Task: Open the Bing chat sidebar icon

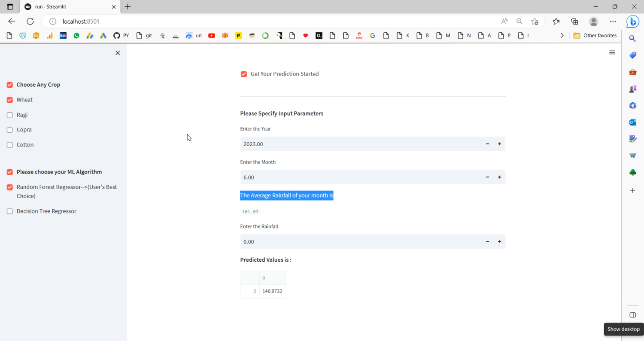Action: (x=632, y=21)
